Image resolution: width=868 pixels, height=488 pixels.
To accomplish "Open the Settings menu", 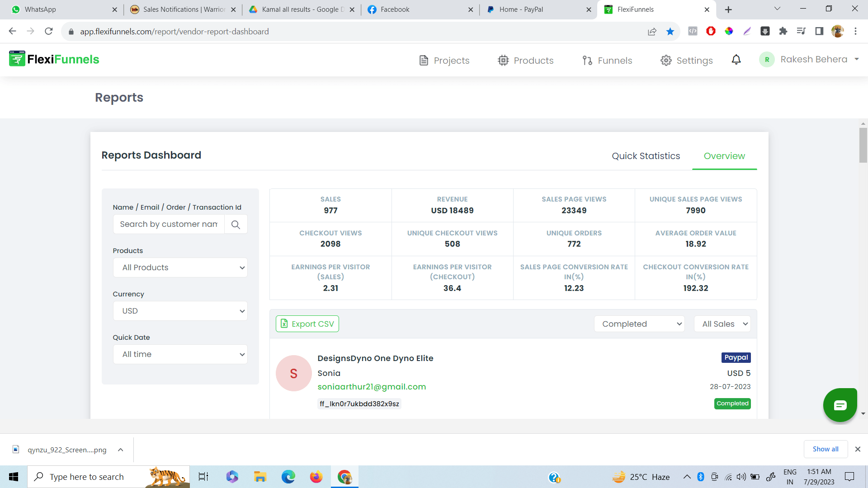I will coord(686,61).
